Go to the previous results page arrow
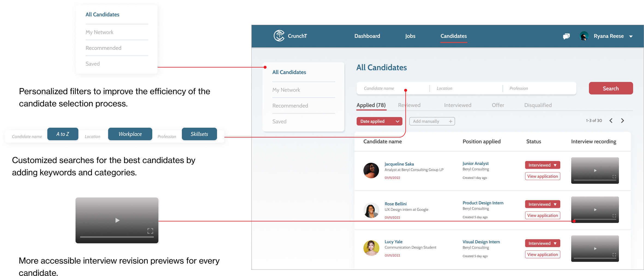The image size is (644, 276). [x=611, y=121]
